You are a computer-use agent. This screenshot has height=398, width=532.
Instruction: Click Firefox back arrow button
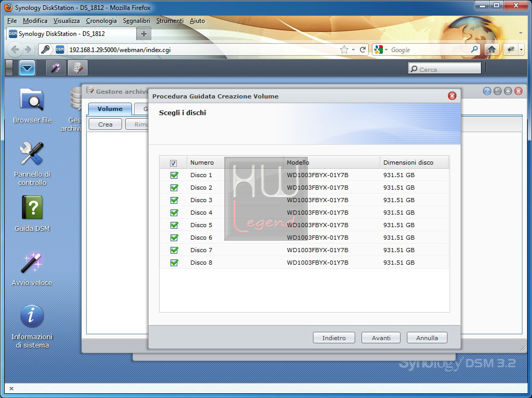click(15, 50)
